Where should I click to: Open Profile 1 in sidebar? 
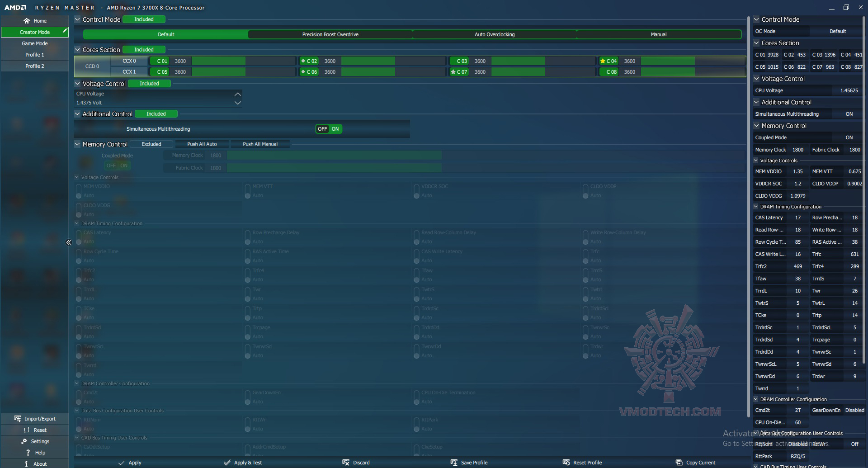(x=35, y=55)
